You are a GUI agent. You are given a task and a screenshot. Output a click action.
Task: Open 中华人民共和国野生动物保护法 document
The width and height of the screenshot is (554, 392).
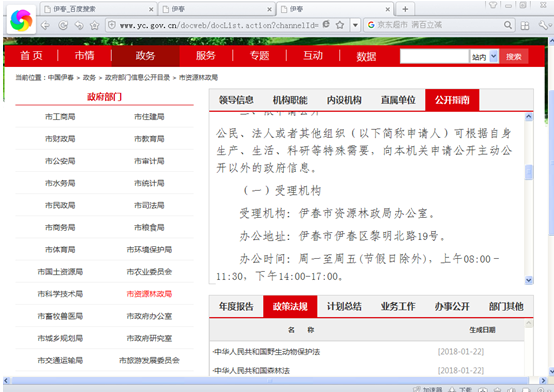point(266,352)
